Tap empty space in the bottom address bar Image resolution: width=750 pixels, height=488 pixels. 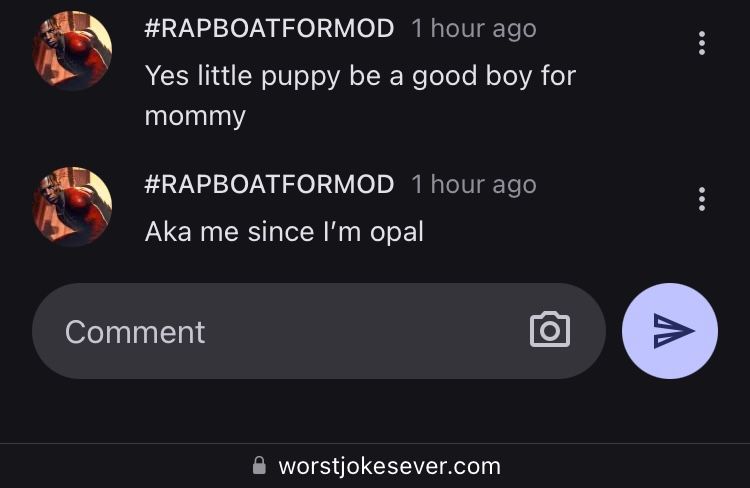click(620, 465)
